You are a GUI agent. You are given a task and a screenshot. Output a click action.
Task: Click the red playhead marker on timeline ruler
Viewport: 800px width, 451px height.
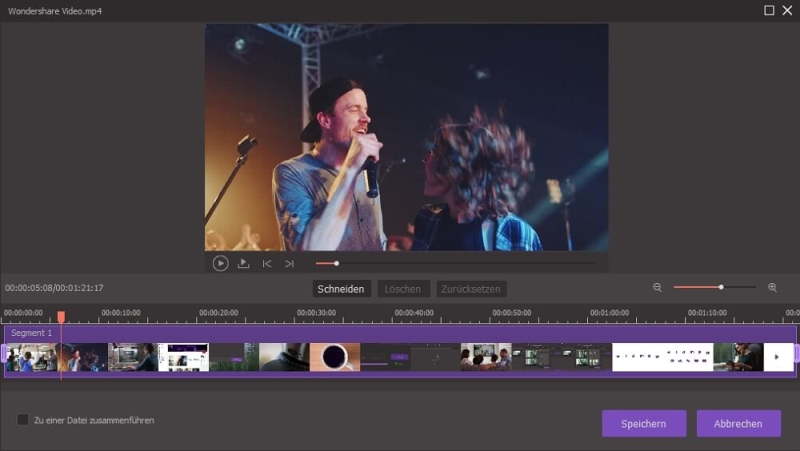tap(61, 317)
